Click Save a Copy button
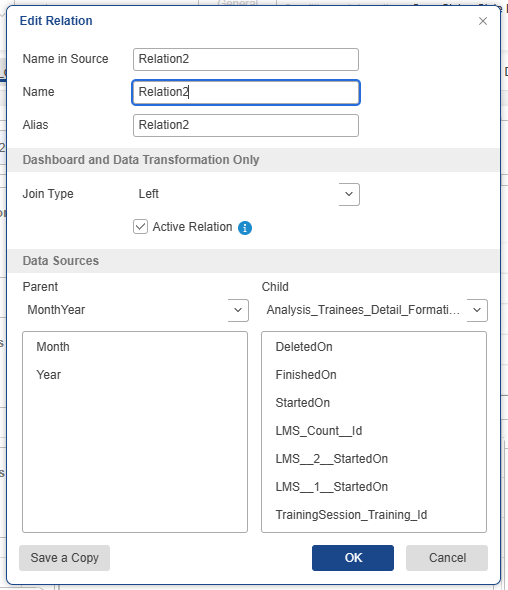 (x=64, y=558)
